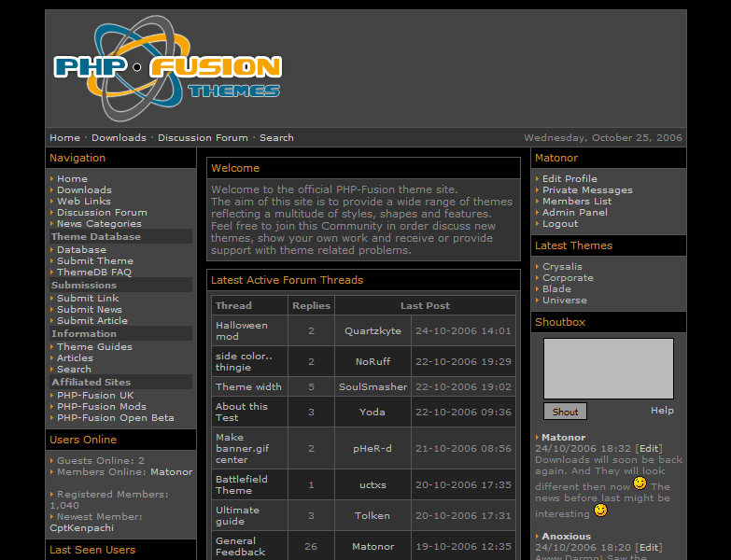Open the Submit Link page

88,298
